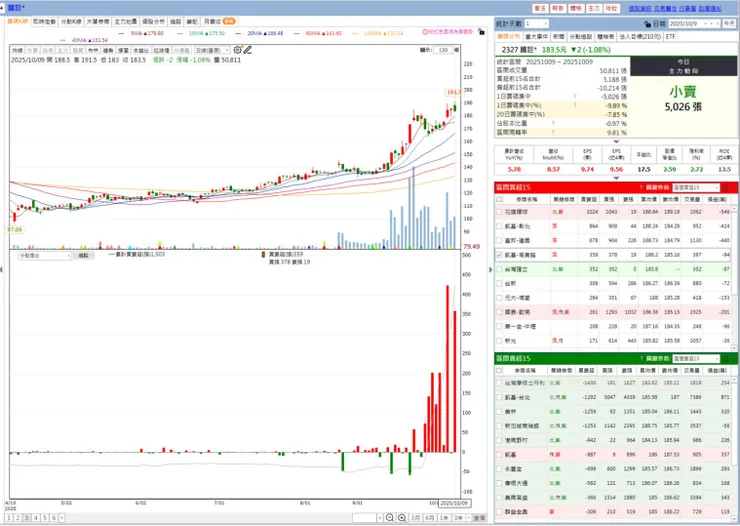Toggle lock icon above the K-line chart

tap(481, 32)
